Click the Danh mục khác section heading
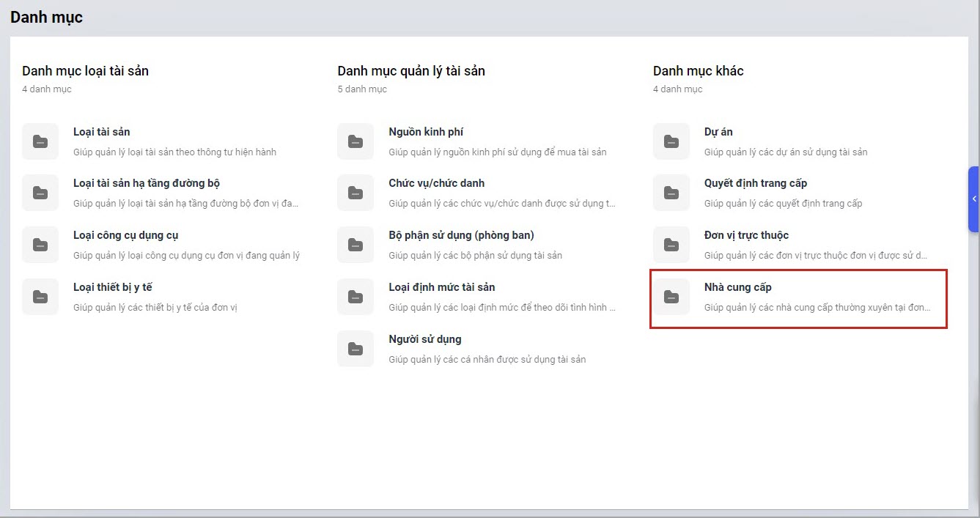The width and height of the screenshot is (980, 518). [x=698, y=71]
